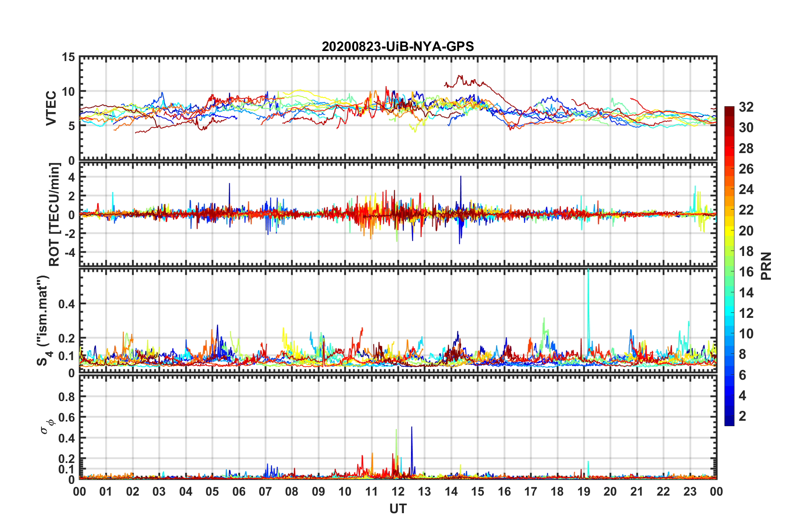Click the UT x-axis label
Screen dimensions: 796x532
click(398, 509)
